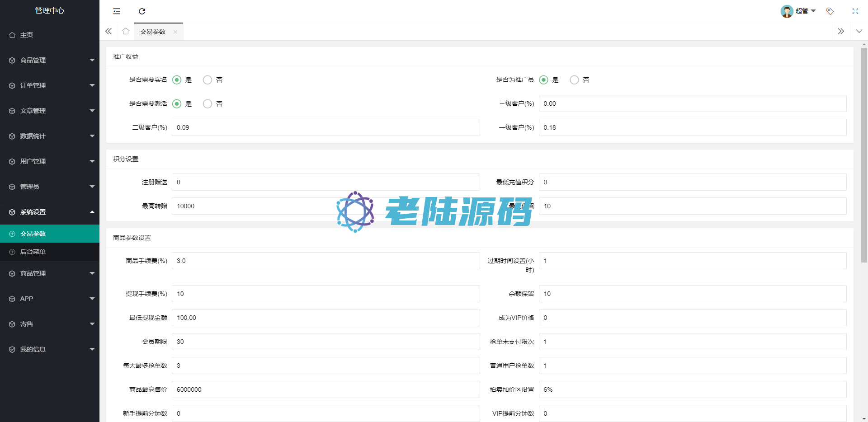
Task: Open the 后台菜单 submenu item
Action: pos(33,252)
